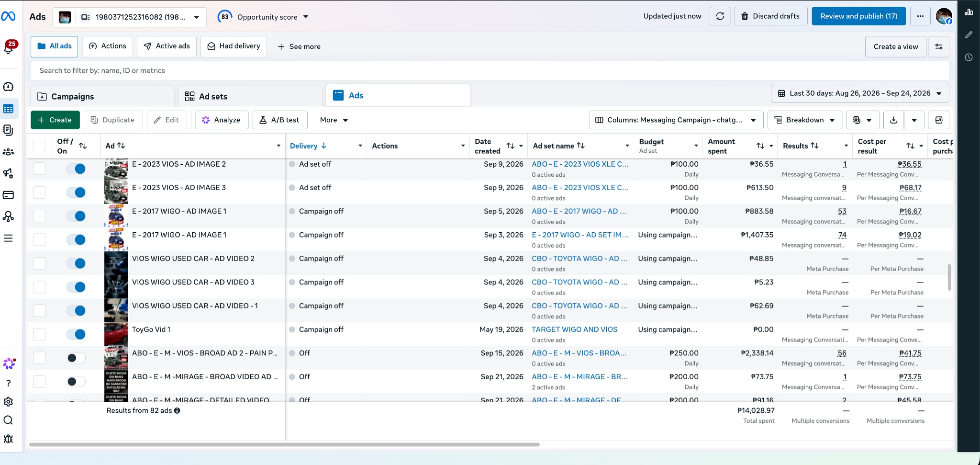Click the Search magnifier in left sidebar

pos(8,420)
